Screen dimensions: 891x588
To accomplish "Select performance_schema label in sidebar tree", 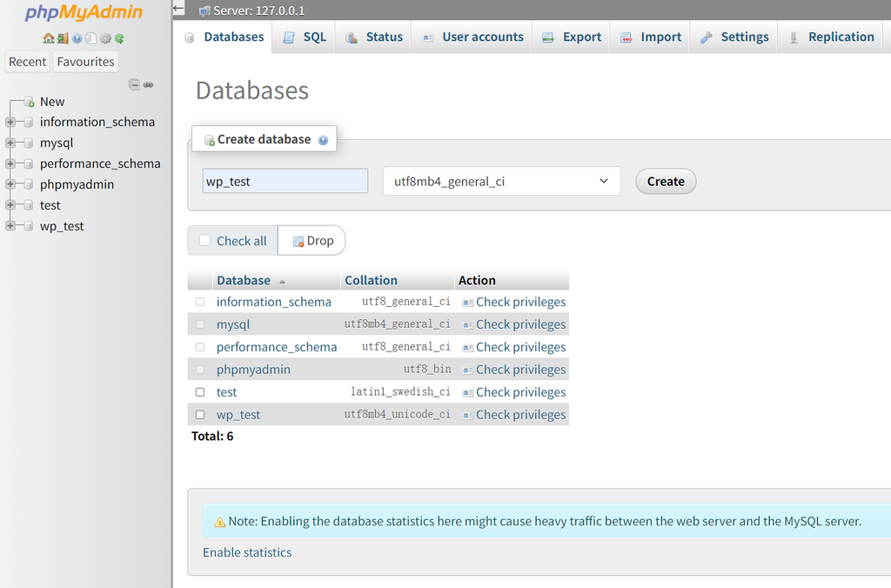I will coord(100,164).
